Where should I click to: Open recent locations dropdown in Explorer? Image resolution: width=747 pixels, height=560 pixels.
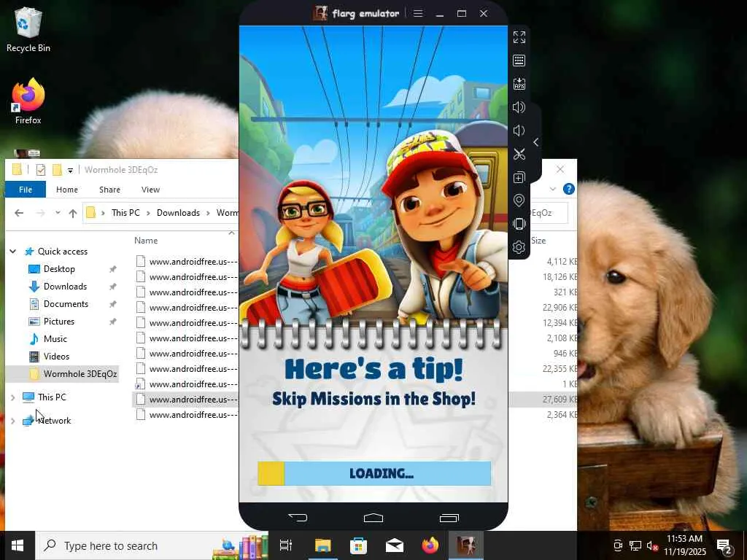58,212
